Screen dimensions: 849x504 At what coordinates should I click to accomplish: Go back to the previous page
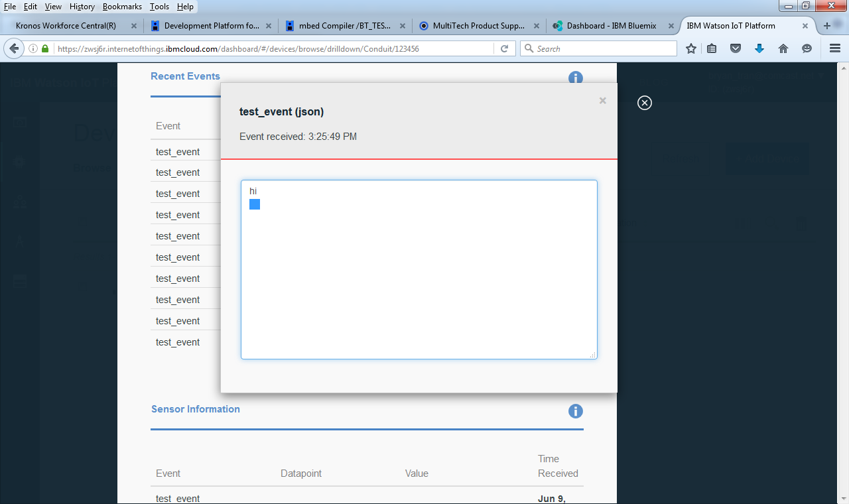coord(14,48)
